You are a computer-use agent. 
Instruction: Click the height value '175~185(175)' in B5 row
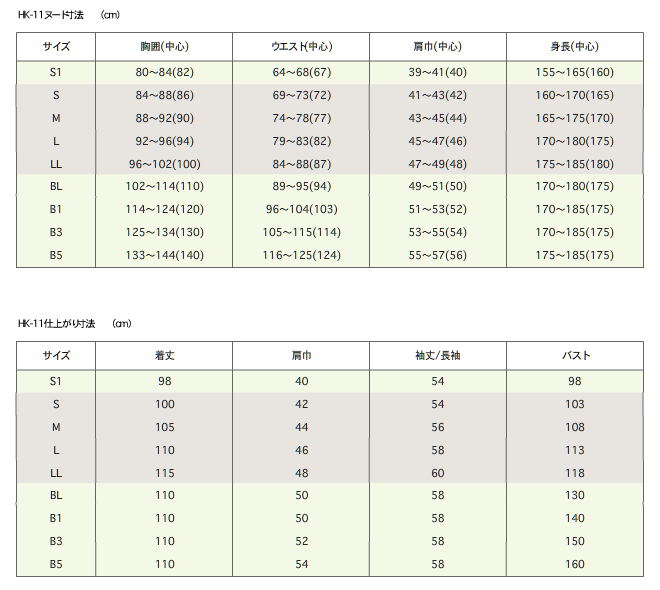point(575,255)
